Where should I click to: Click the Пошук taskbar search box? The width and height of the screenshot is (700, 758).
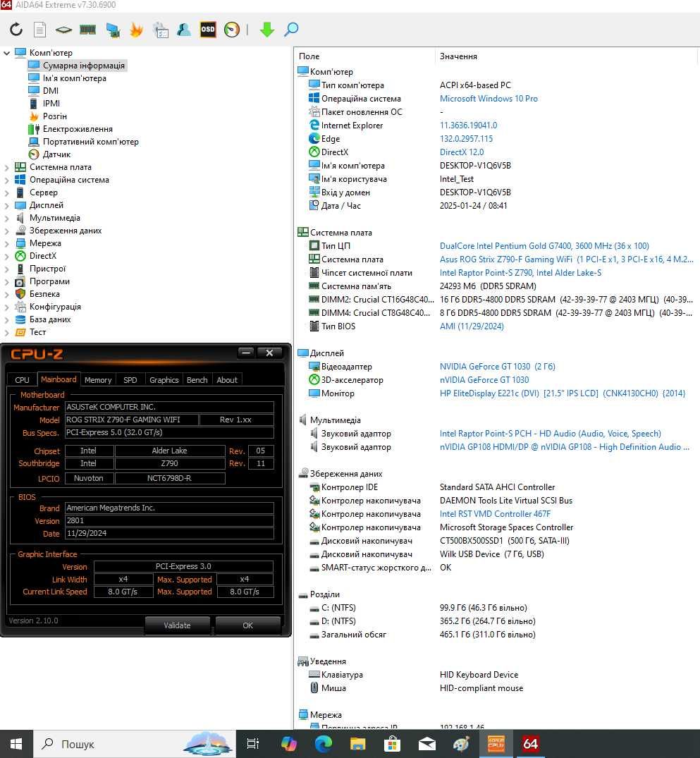click(135, 744)
